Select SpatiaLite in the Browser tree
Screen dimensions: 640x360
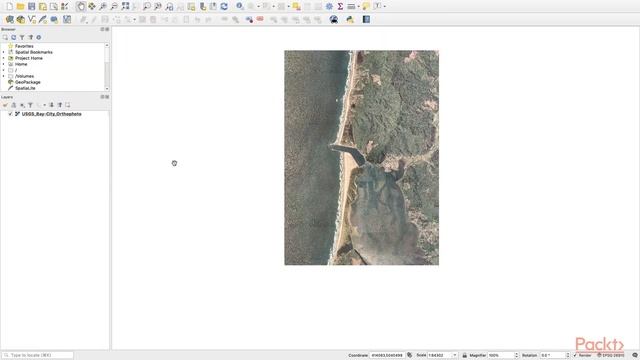tap(25, 88)
